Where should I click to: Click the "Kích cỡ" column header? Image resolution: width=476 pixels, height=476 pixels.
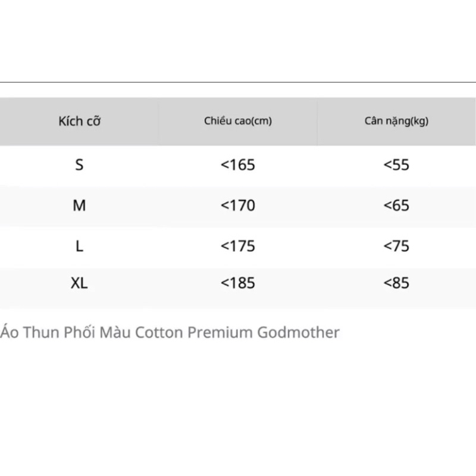click(x=79, y=122)
